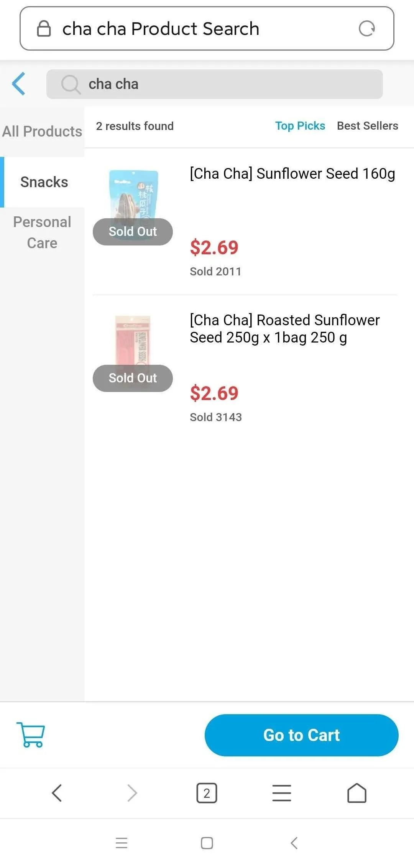Image resolution: width=414 pixels, height=868 pixels.
Task: Sort results by Best Sellers
Action: point(367,126)
